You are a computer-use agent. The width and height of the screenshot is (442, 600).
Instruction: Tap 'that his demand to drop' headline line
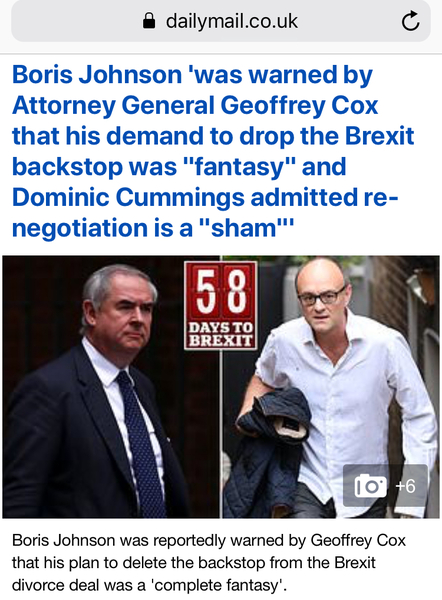coord(213,136)
